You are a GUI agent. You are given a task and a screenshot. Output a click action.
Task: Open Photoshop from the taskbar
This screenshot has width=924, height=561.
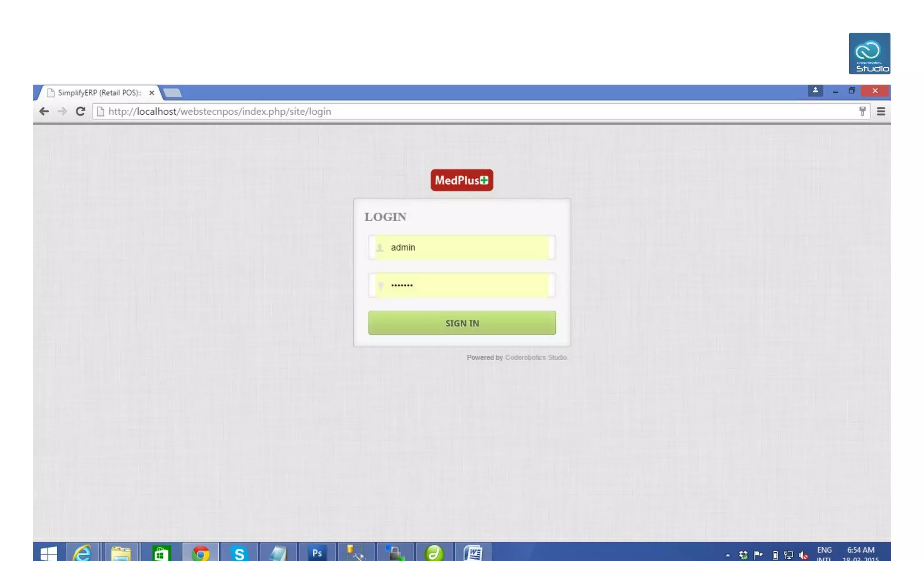click(x=317, y=552)
